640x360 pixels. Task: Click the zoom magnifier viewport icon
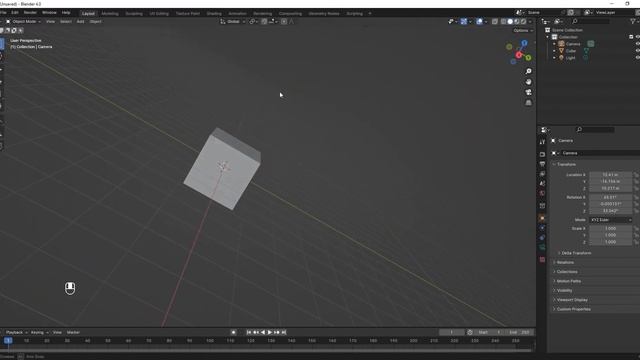529,71
